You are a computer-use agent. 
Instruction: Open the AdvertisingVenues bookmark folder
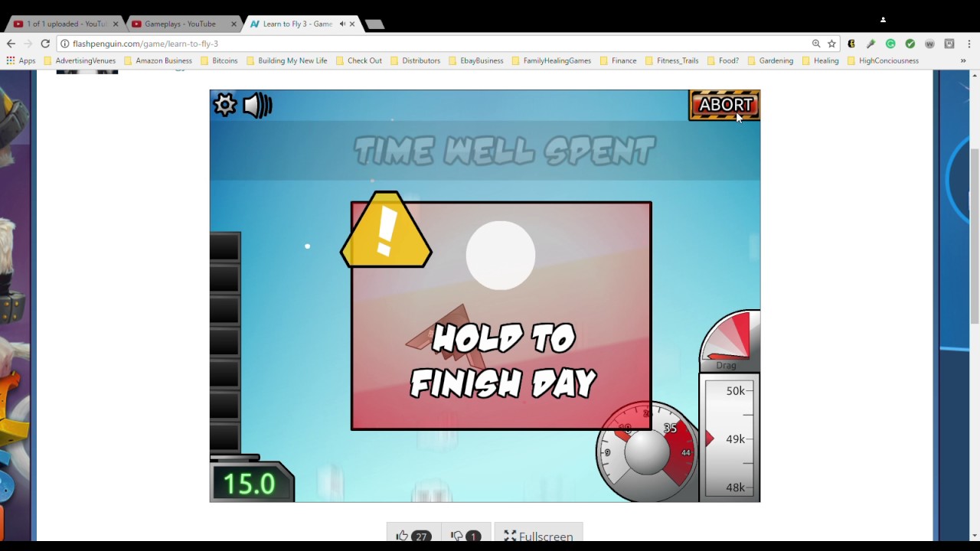click(x=80, y=60)
